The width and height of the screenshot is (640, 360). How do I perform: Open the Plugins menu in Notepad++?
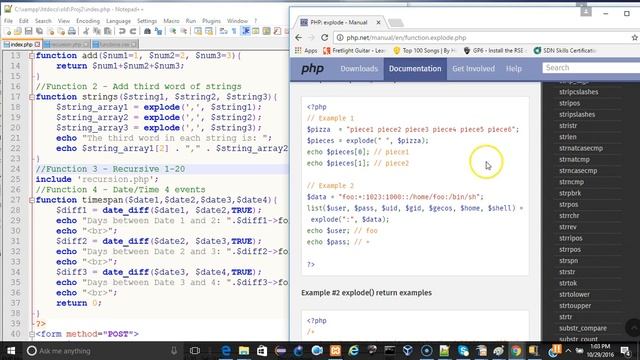[211, 21]
